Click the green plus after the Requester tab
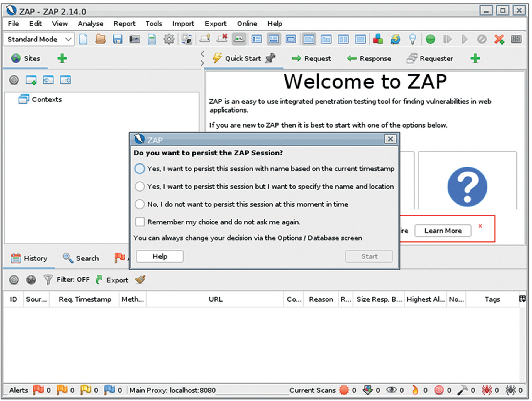532x401 pixels. [x=475, y=58]
